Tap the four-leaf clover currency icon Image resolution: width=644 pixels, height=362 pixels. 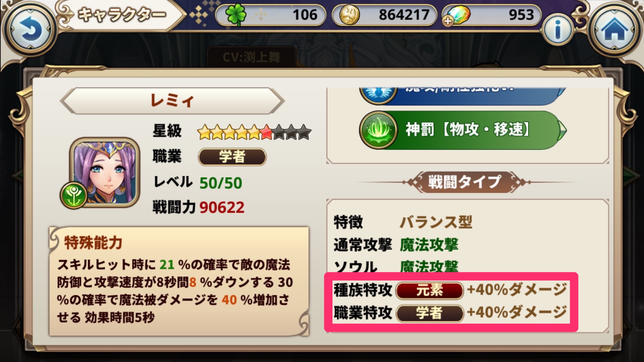pos(235,15)
